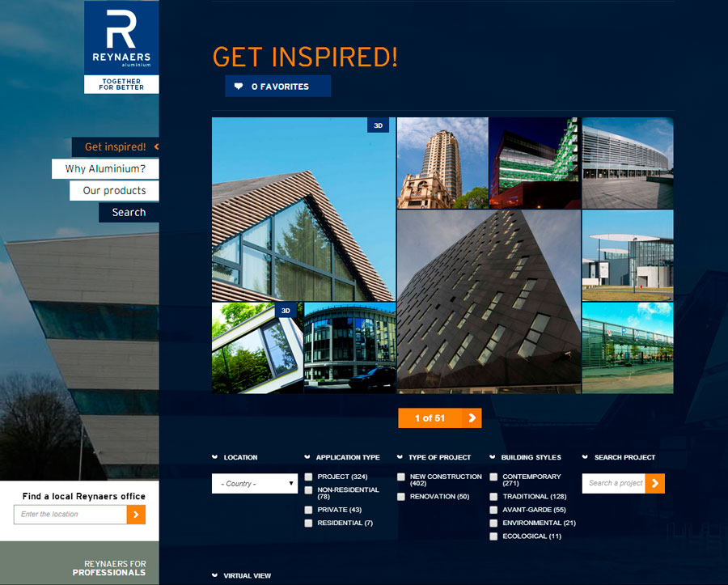Image resolution: width=728 pixels, height=585 pixels.
Task: Click the Find a local Reynaers office text
Action: (83, 496)
